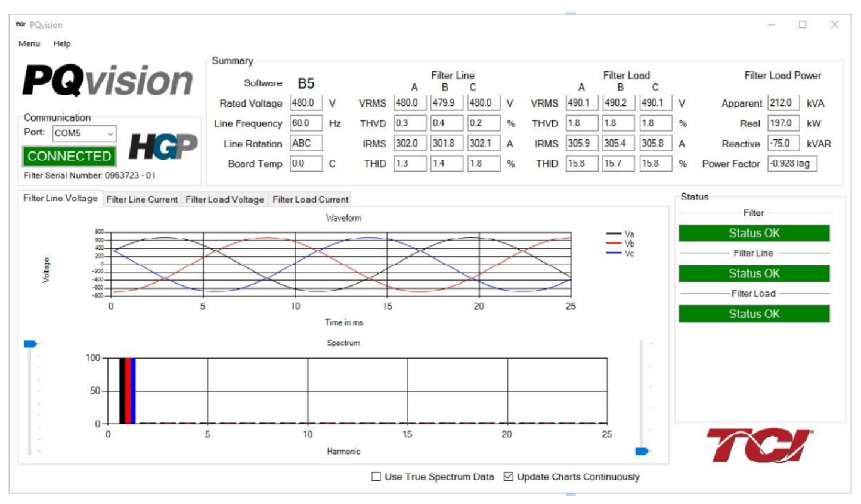Click the Software version B5 text
The height and width of the screenshot is (504, 861).
pyautogui.click(x=306, y=83)
